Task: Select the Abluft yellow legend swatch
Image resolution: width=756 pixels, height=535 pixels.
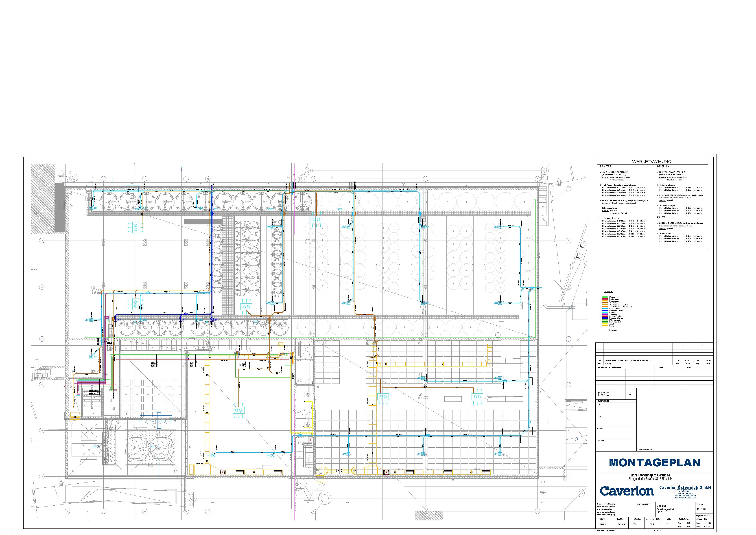Action: click(x=605, y=324)
